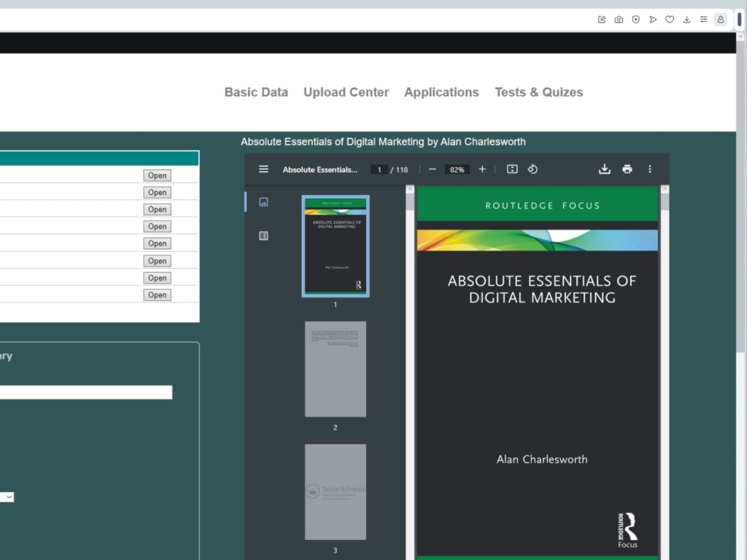747x560 pixels.
Task: Open the Upload Center tab
Action: [347, 93]
